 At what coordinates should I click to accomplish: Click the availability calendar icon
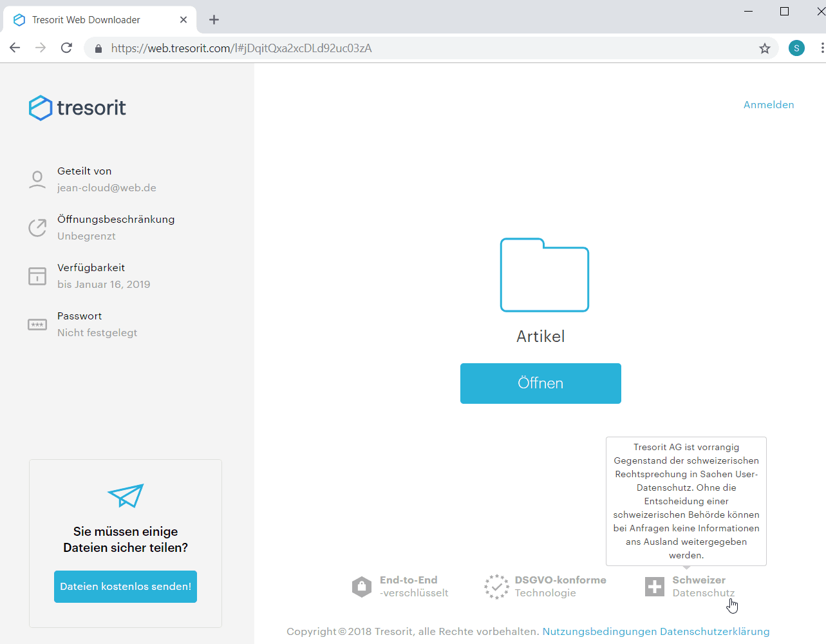tap(37, 276)
